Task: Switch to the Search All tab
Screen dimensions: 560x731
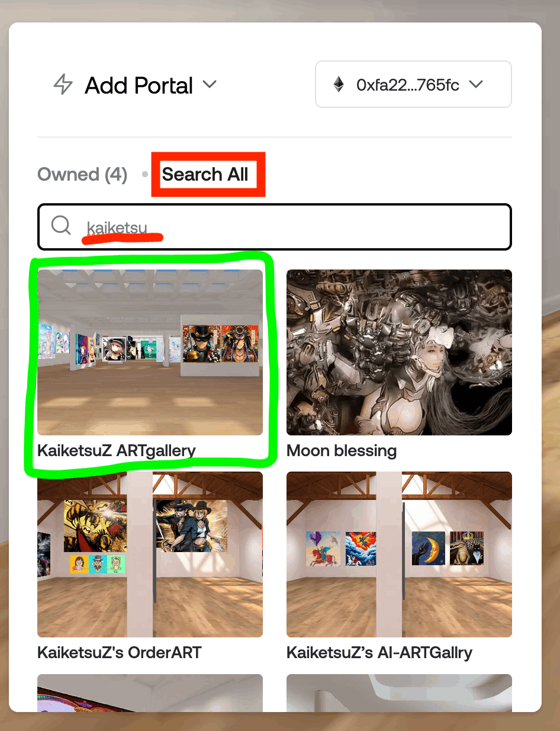Action: (205, 174)
